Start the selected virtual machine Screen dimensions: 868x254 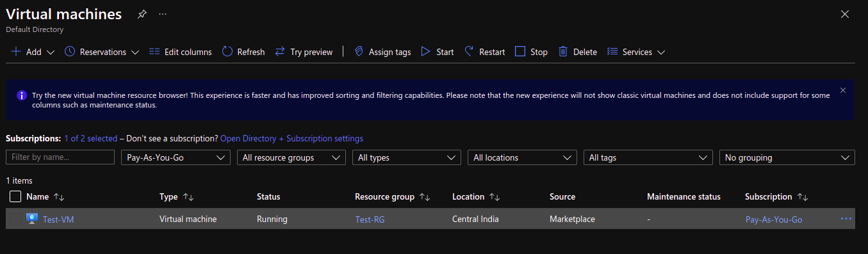(x=438, y=52)
